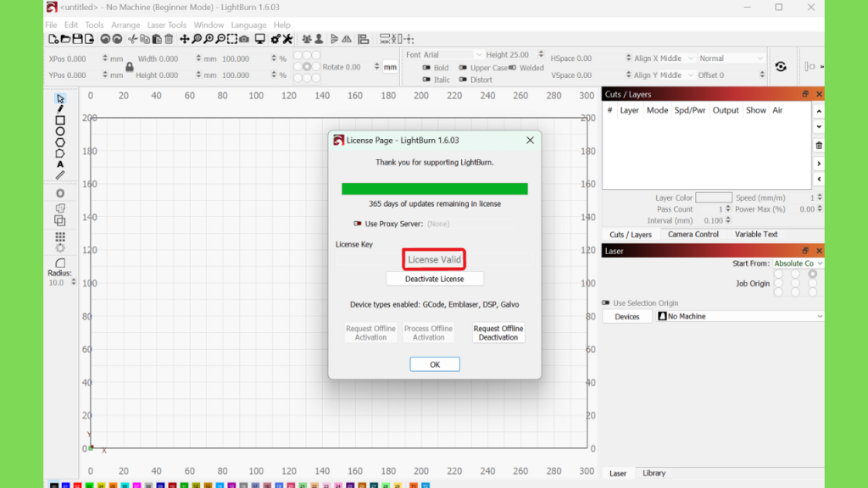Screen dimensions: 868x488
Task: Close the License Page dialog
Action: tap(530, 141)
